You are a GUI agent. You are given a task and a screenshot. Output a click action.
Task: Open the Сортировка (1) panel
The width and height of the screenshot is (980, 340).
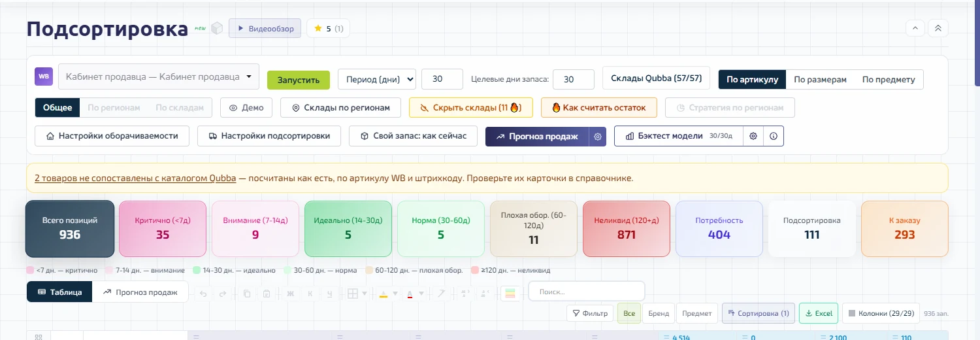[758, 313]
